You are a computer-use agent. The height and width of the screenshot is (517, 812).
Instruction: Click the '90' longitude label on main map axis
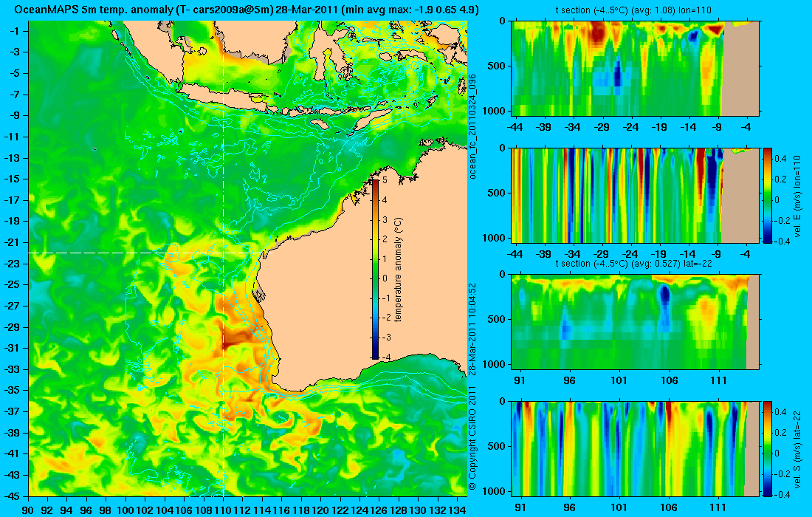click(x=28, y=510)
